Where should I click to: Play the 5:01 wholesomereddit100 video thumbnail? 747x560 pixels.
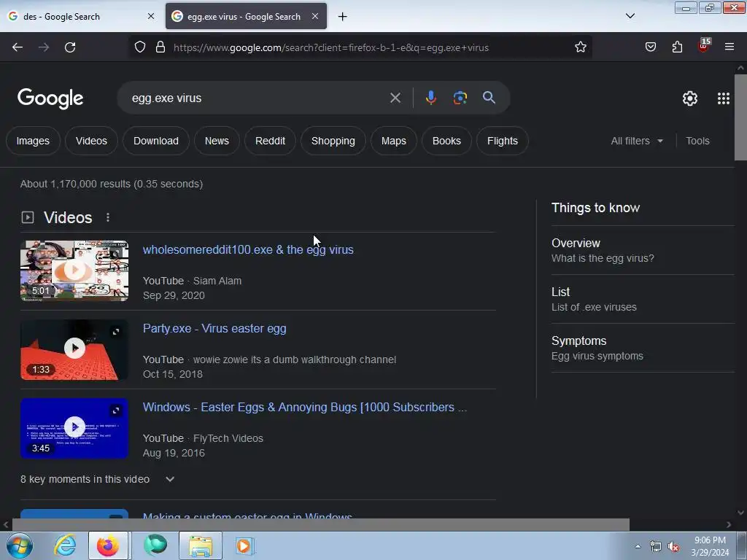[74, 271]
